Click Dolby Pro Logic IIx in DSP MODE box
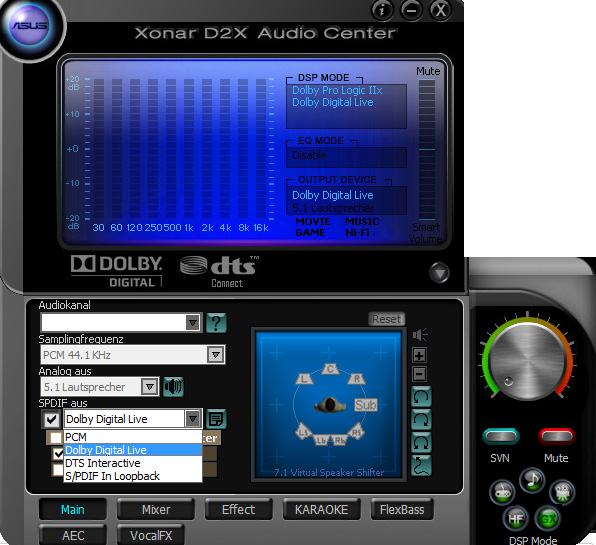The width and height of the screenshot is (596, 545). pyautogui.click(x=337, y=90)
